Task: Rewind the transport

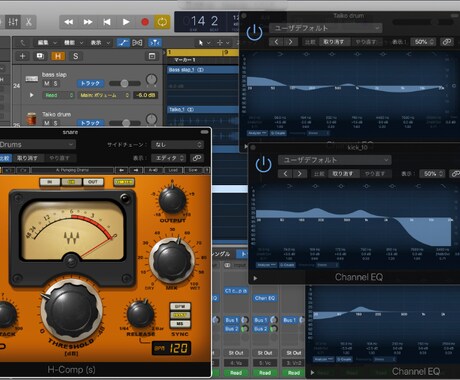Action: 69,22
